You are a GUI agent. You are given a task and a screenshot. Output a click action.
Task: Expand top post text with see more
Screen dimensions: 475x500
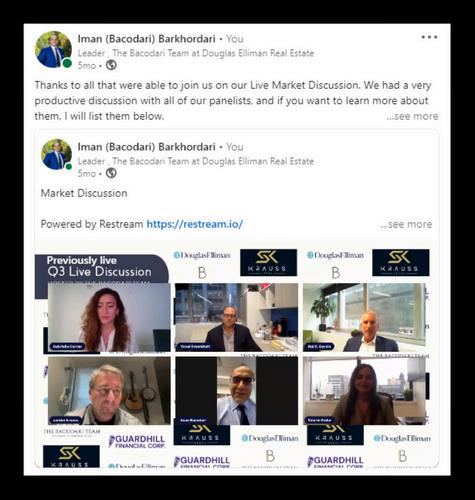(412, 116)
